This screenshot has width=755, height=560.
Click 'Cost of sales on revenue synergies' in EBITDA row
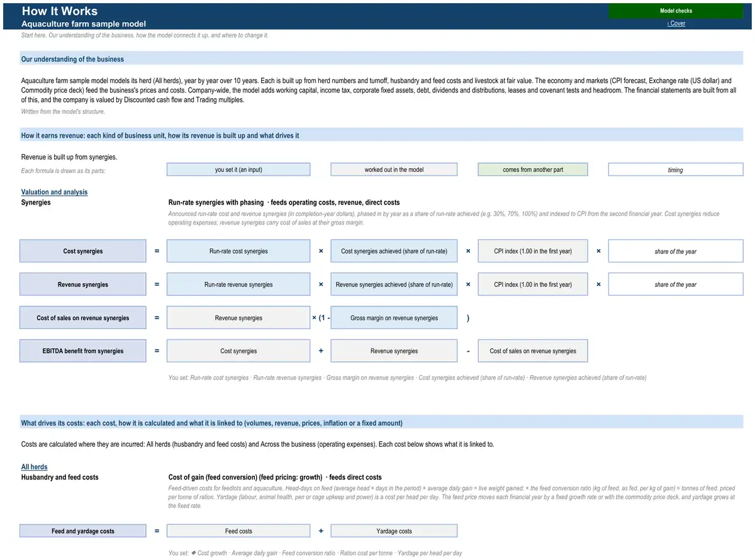tap(533, 351)
